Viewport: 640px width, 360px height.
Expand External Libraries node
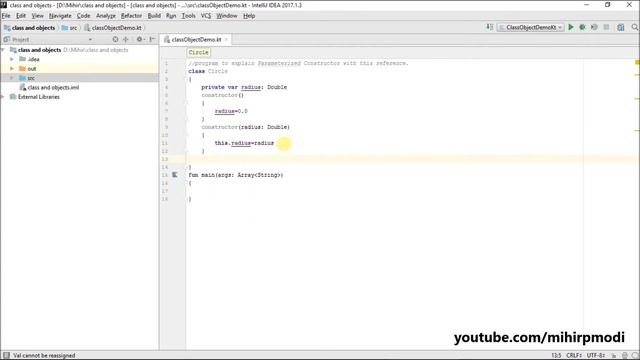coord(3,97)
